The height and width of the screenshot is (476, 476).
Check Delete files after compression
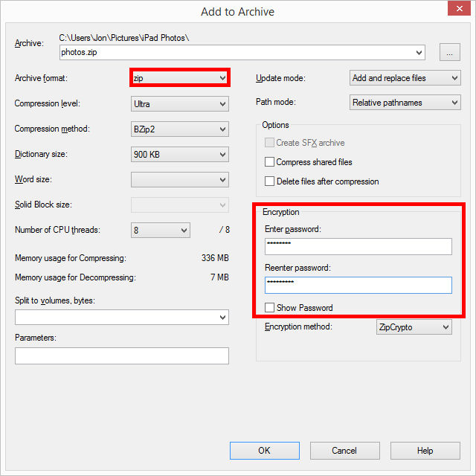[270, 181]
